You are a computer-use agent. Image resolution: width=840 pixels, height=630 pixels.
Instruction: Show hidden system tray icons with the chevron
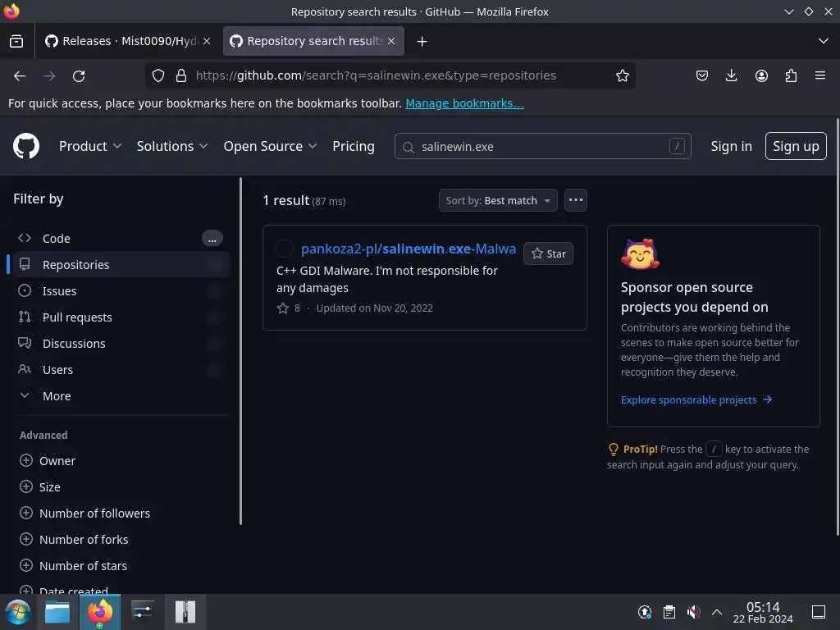pos(717,612)
